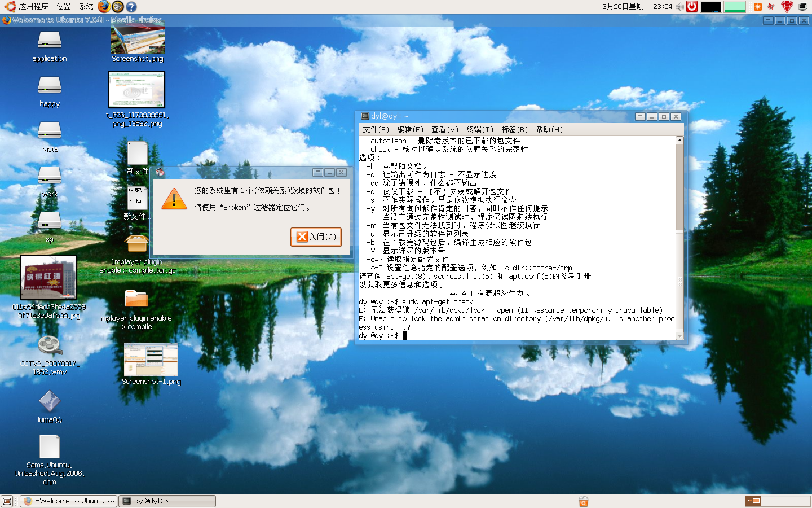
Task: Click the help launcher icon in top panel
Action: [x=131, y=7]
